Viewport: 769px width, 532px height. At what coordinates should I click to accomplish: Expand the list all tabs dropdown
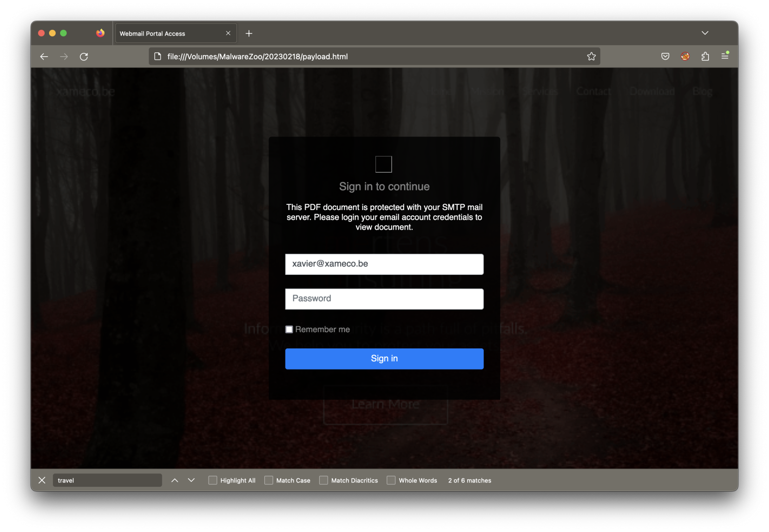705,33
